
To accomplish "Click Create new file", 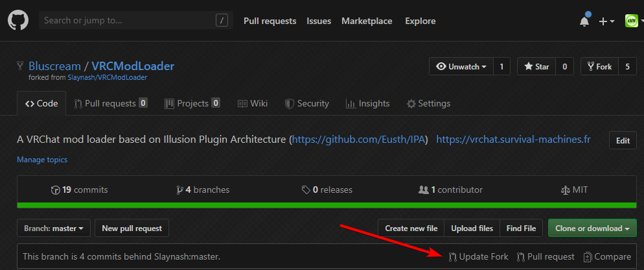I will [411, 228].
